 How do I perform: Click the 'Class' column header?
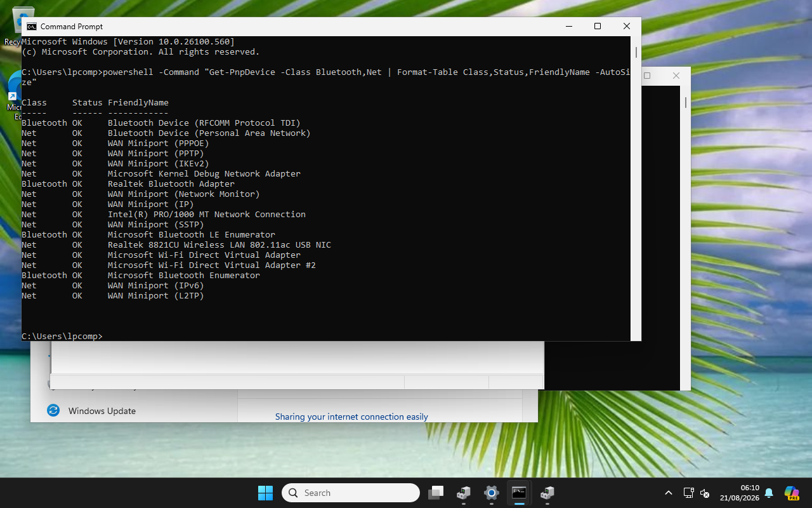(x=34, y=102)
